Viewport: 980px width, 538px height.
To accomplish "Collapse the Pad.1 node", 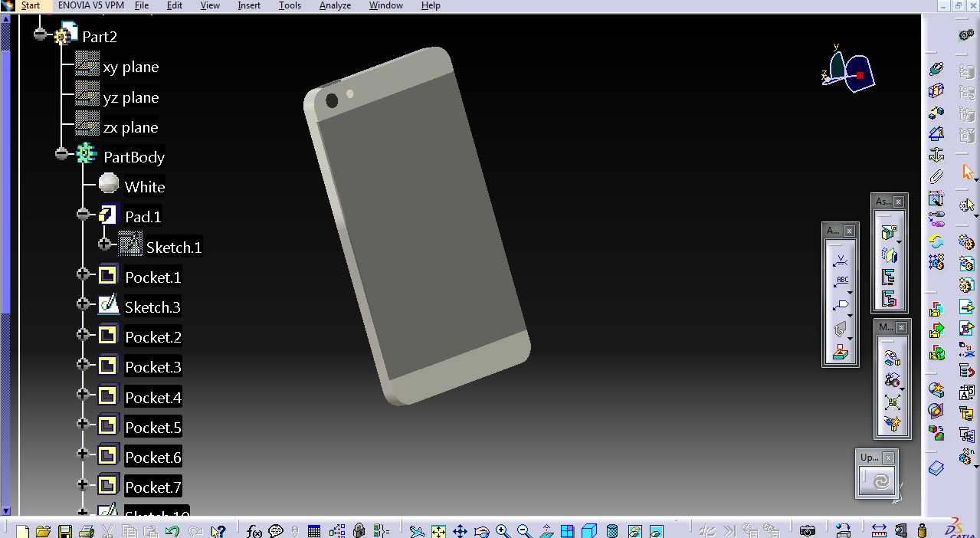I will coord(84,215).
